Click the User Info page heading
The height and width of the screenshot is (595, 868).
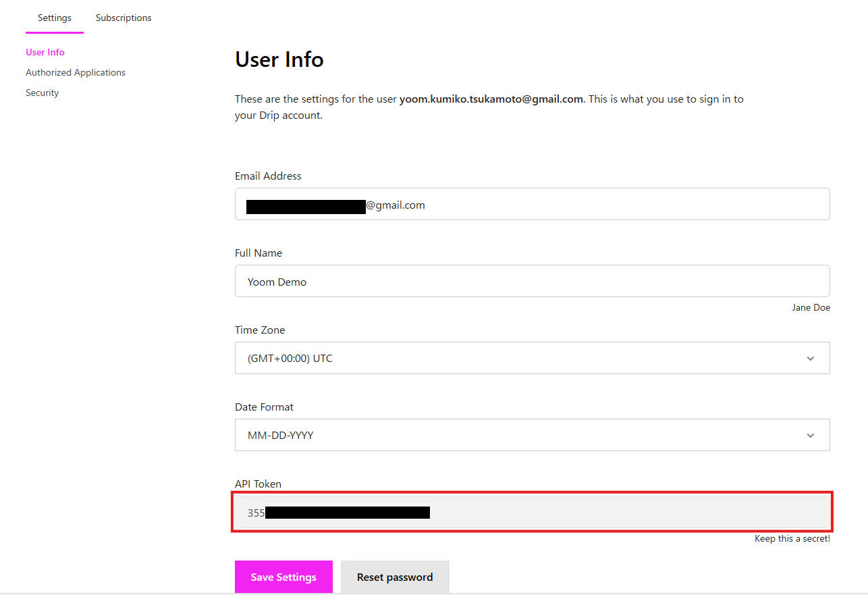click(279, 59)
